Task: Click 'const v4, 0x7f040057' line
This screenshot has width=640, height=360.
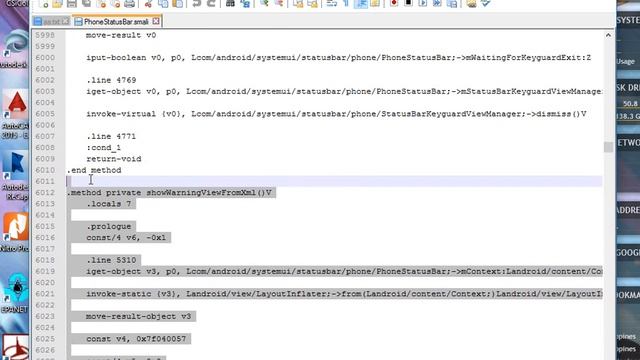Action: coord(136,339)
